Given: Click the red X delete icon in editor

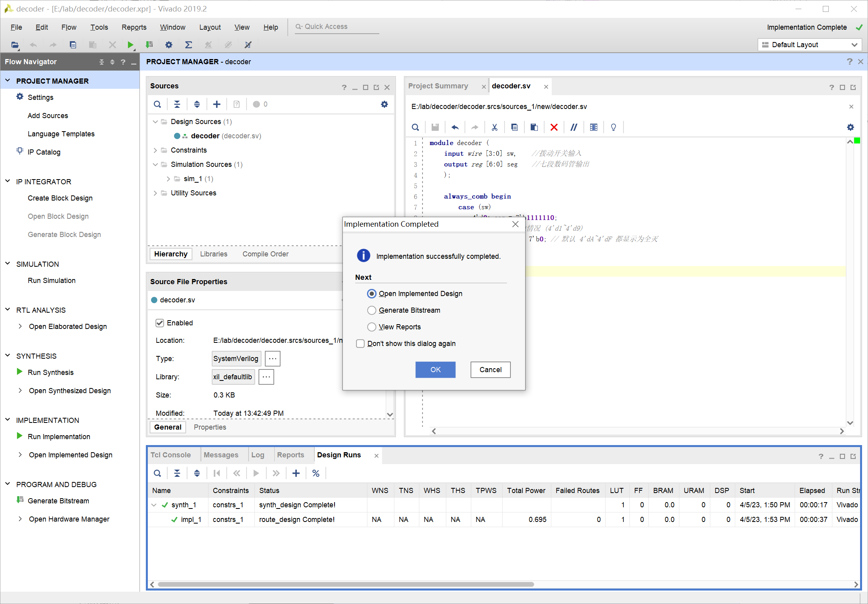Looking at the screenshot, I should tap(554, 127).
